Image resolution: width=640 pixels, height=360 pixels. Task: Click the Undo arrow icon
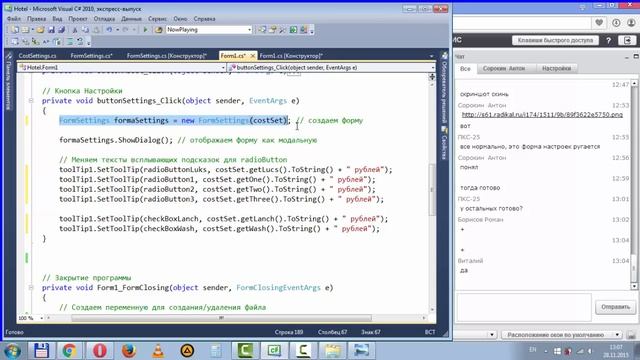(x=109, y=30)
